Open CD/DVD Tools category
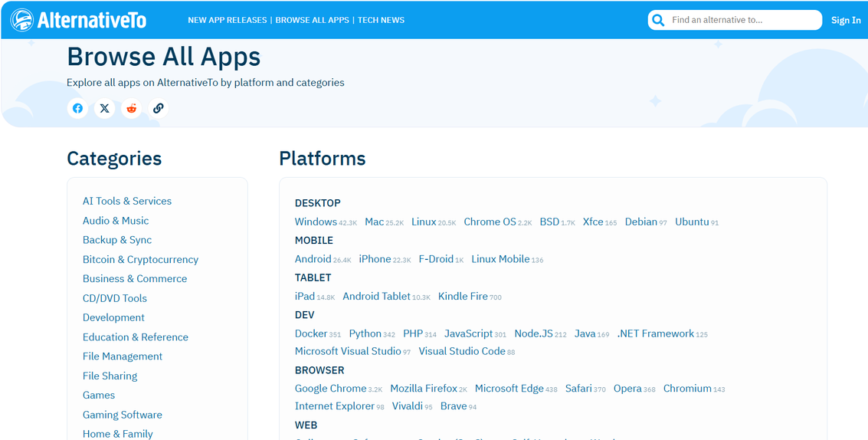Screen dimensions: 868x440 pos(115,298)
